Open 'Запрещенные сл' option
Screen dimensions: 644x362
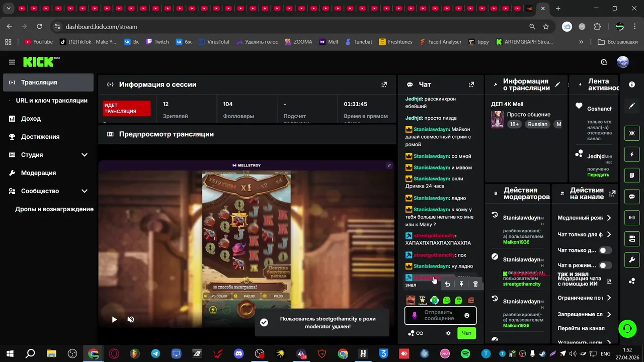click(x=585, y=314)
